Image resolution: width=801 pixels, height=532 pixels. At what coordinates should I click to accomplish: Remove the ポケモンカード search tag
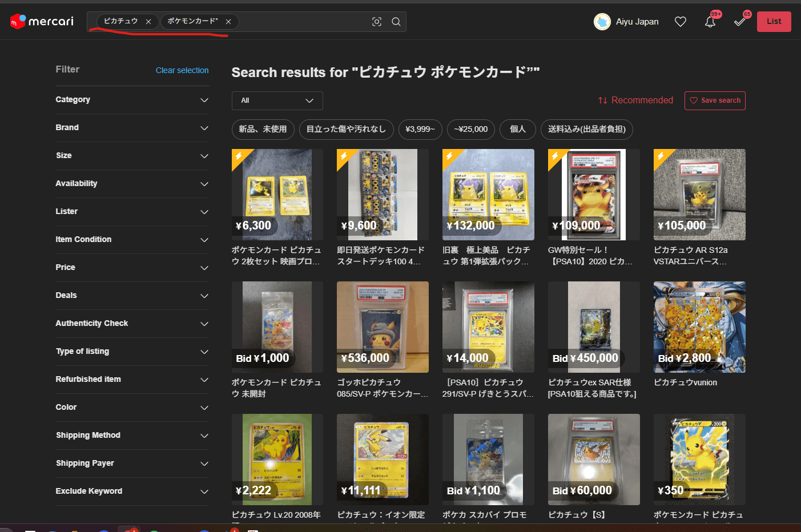(x=228, y=22)
